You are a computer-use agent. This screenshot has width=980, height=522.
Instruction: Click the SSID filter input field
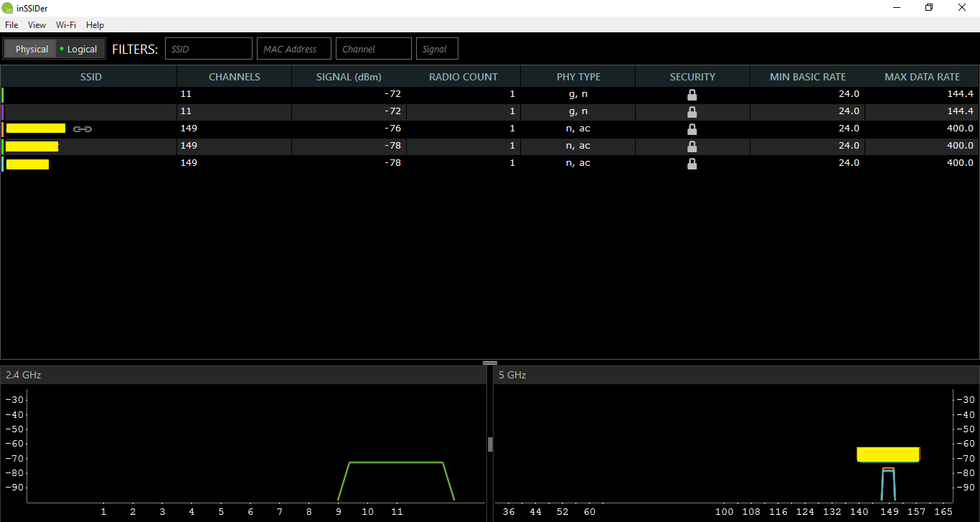209,49
